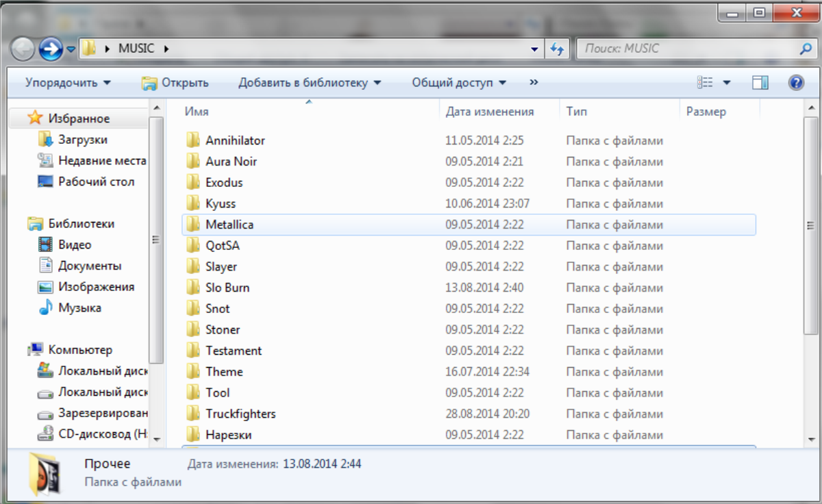Select the Snot folder icon

point(192,309)
